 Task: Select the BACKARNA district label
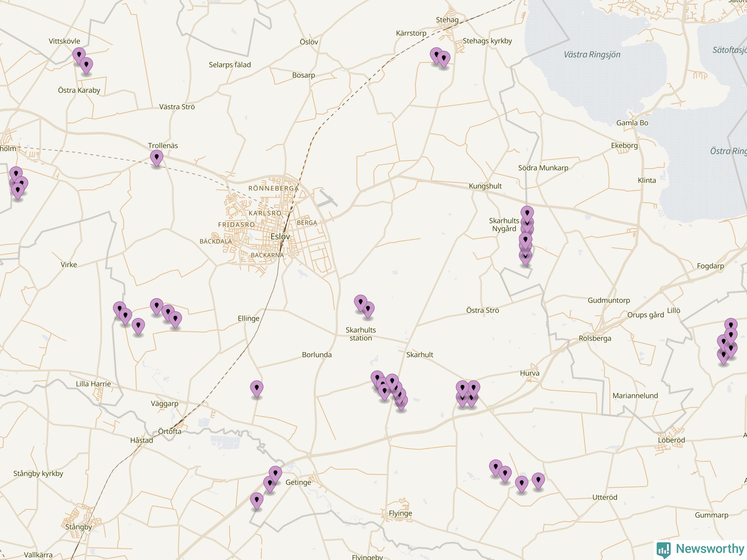267,256
